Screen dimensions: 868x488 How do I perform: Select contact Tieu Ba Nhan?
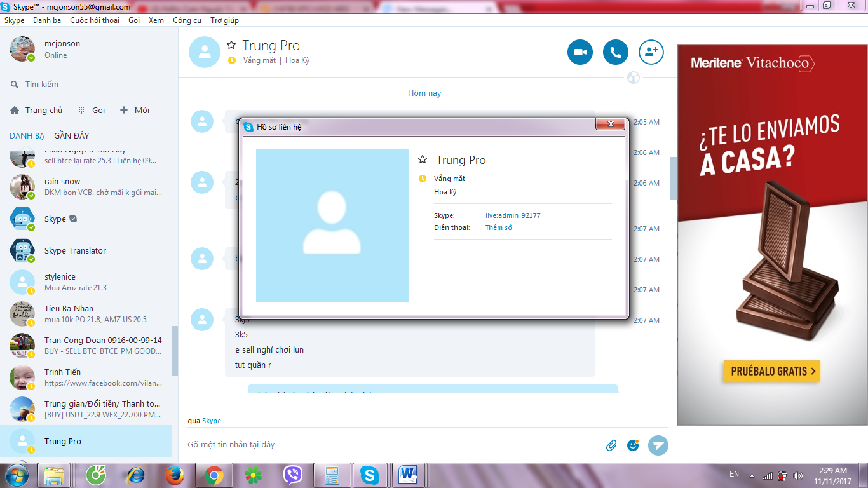(x=86, y=314)
